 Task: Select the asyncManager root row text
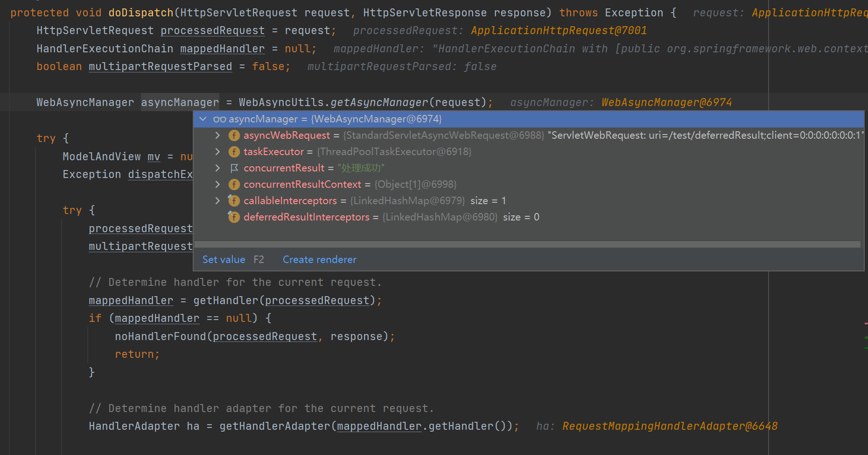point(335,119)
